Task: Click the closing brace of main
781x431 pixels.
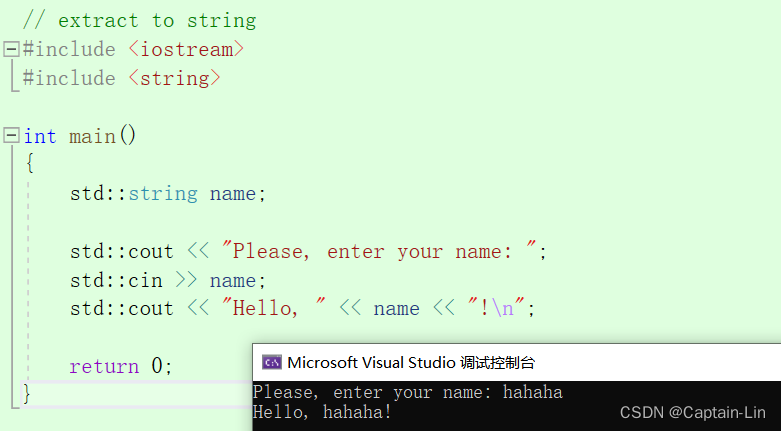Action: [27, 394]
